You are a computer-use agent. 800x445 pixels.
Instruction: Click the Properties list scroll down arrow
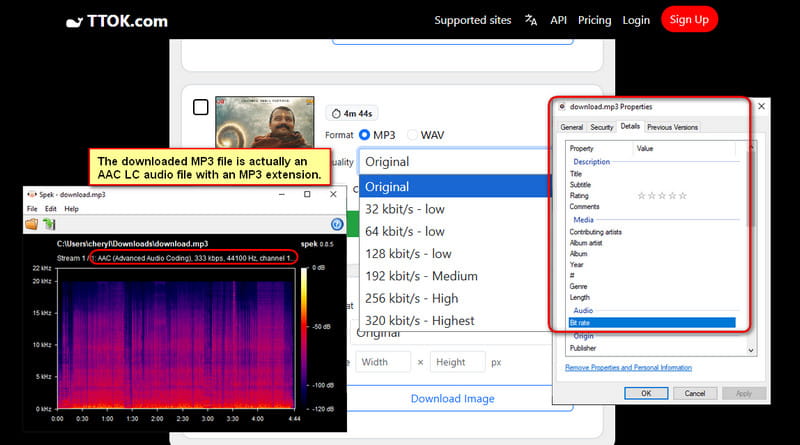pos(751,350)
